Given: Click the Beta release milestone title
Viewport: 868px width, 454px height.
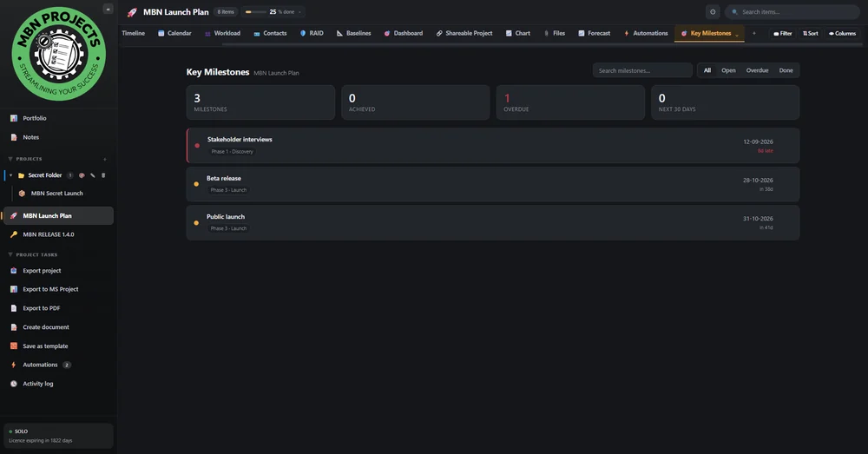Looking at the screenshot, I should pos(224,178).
